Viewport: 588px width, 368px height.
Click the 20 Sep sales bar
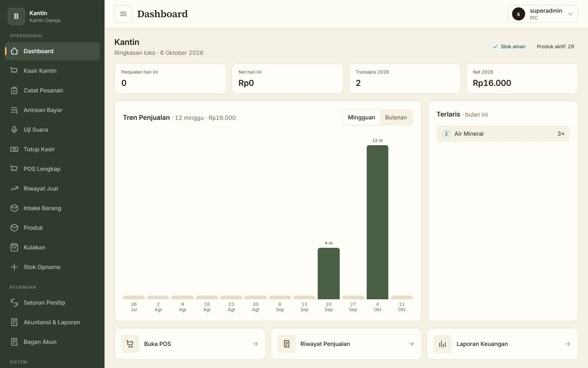coord(329,274)
